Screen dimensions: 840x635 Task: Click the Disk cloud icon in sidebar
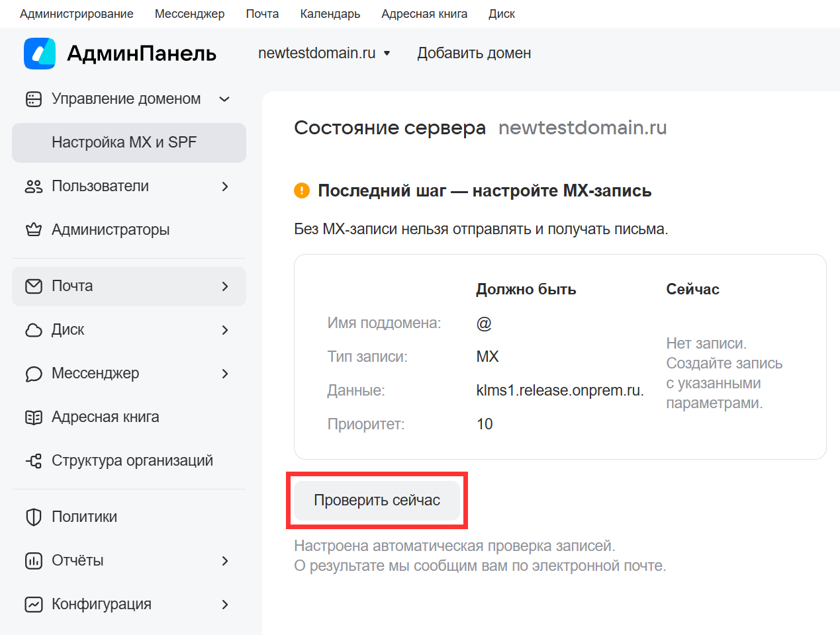click(34, 330)
